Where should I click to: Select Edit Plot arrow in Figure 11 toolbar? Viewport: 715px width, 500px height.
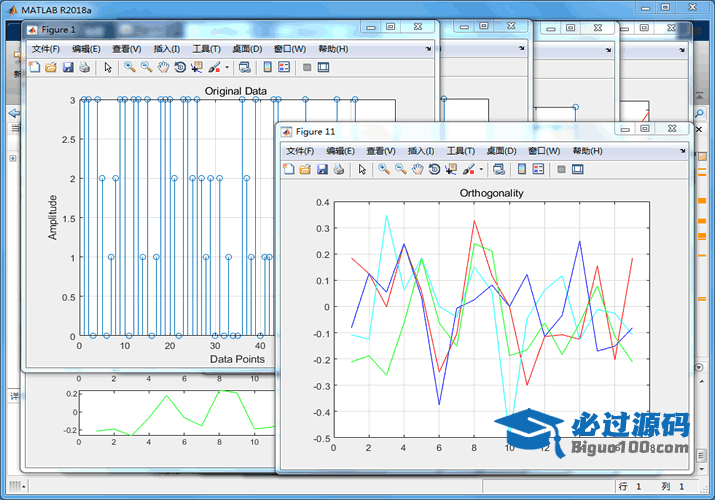tap(362, 170)
